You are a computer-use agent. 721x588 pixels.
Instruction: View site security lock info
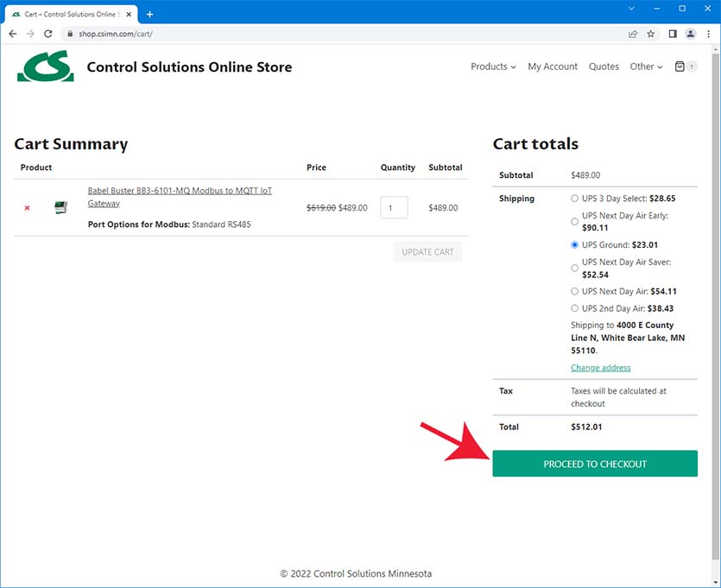[70, 34]
